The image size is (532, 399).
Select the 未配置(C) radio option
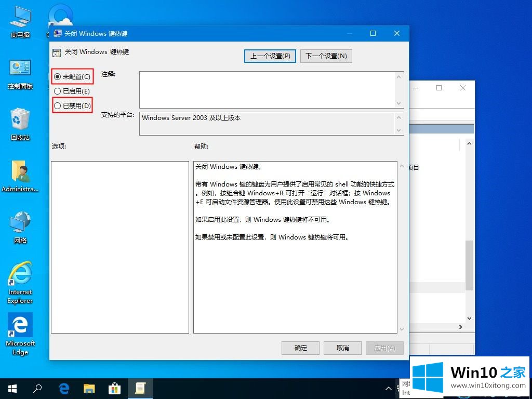tap(72, 77)
